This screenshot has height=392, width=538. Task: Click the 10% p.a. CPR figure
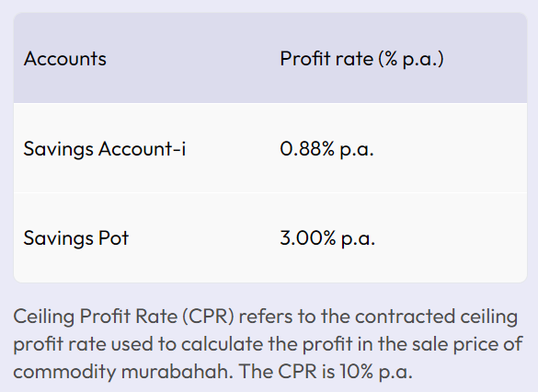tap(376, 372)
